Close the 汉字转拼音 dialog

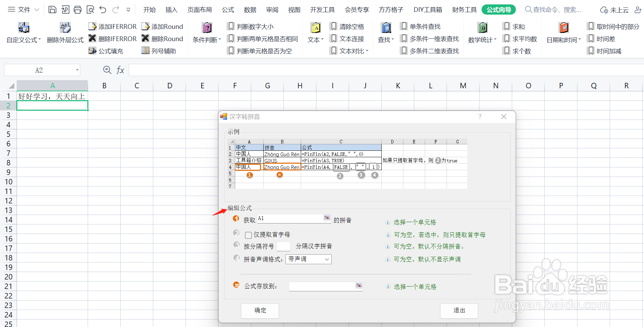504,117
